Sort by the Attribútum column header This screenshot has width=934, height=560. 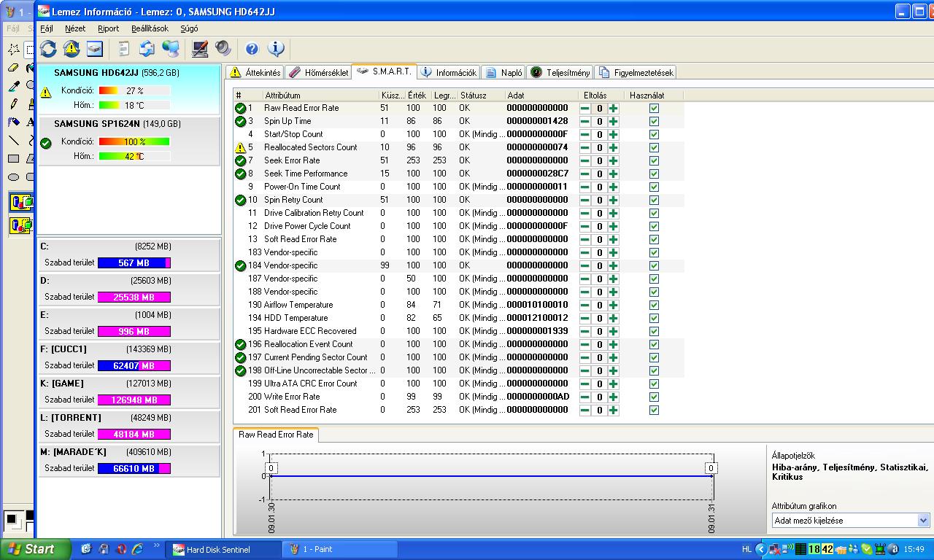click(x=320, y=95)
